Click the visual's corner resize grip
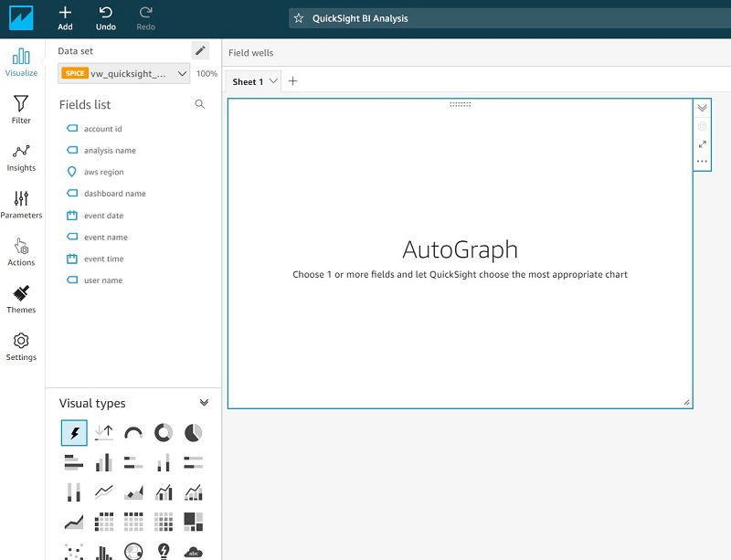Image resolution: width=731 pixels, height=560 pixels. click(x=687, y=402)
